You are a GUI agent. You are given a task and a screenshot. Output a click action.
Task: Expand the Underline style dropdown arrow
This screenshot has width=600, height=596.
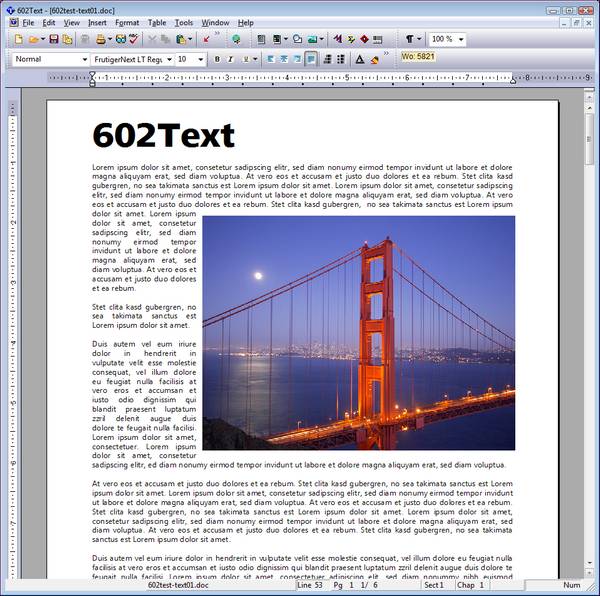(255, 59)
